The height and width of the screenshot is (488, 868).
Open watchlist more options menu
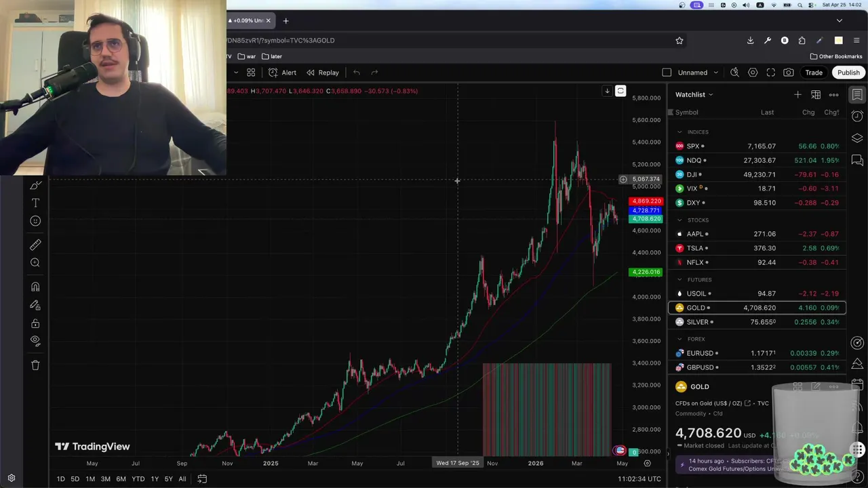pyautogui.click(x=834, y=95)
